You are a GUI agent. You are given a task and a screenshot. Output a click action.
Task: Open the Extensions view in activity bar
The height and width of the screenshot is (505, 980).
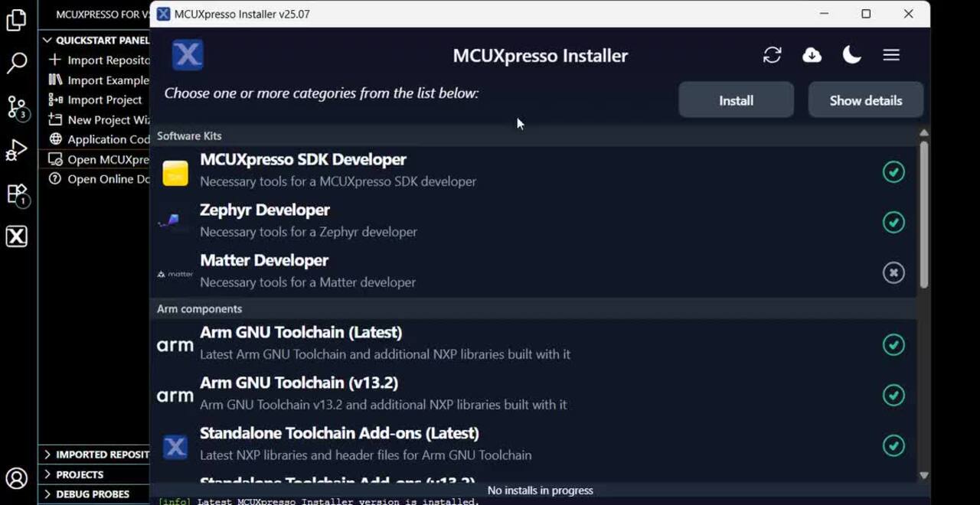[17, 194]
